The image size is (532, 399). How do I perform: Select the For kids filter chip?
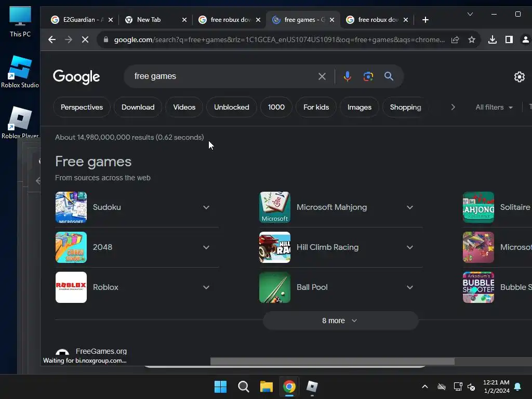click(316, 107)
